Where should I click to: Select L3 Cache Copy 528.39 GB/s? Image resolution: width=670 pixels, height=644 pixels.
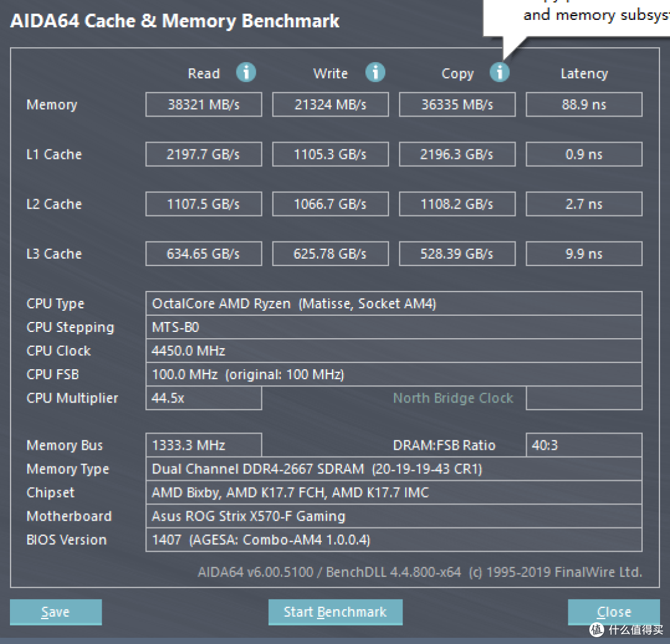coord(457,254)
